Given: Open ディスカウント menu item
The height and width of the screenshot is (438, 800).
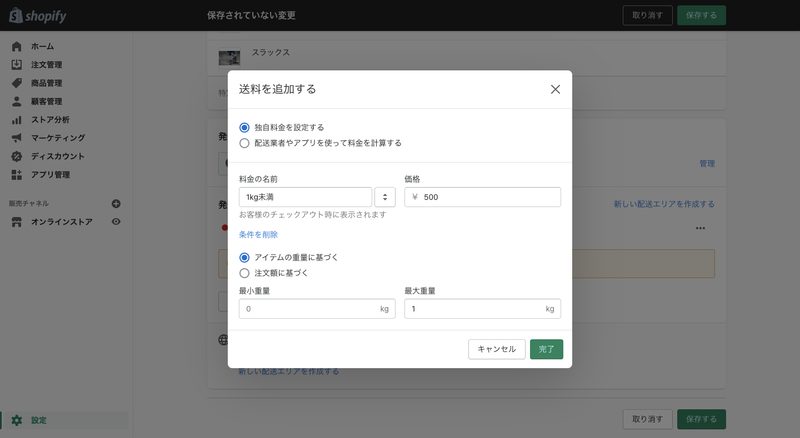Looking at the screenshot, I should pos(58,156).
